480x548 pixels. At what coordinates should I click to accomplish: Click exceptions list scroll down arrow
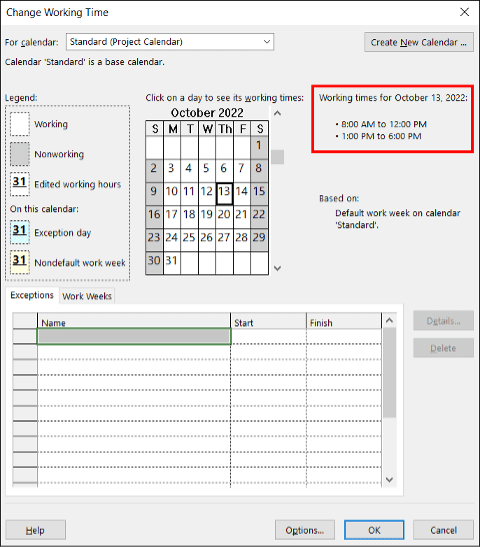pos(389,480)
